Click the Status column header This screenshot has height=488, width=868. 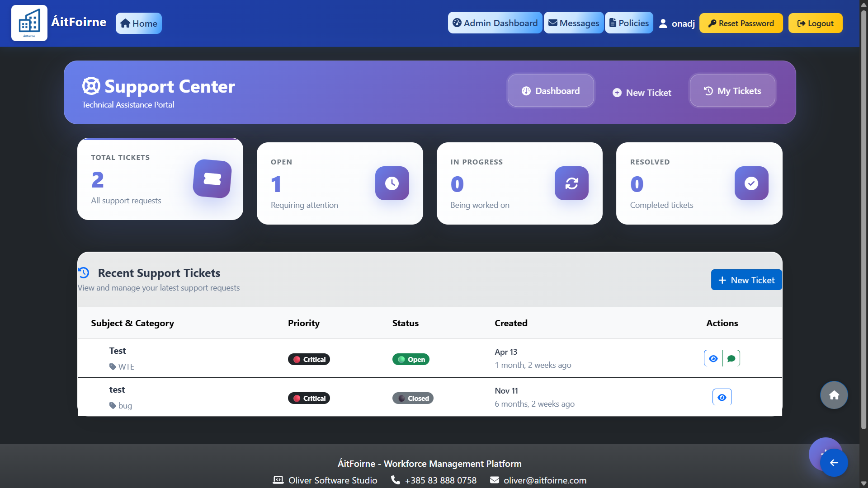(x=406, y=323)
